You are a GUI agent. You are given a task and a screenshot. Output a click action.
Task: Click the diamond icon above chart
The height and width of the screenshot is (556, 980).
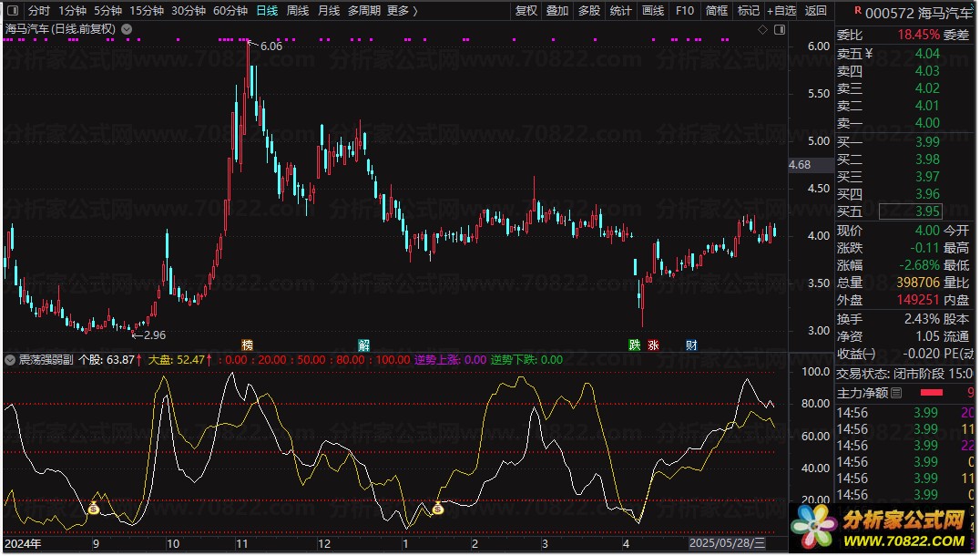tap(762, 29)
